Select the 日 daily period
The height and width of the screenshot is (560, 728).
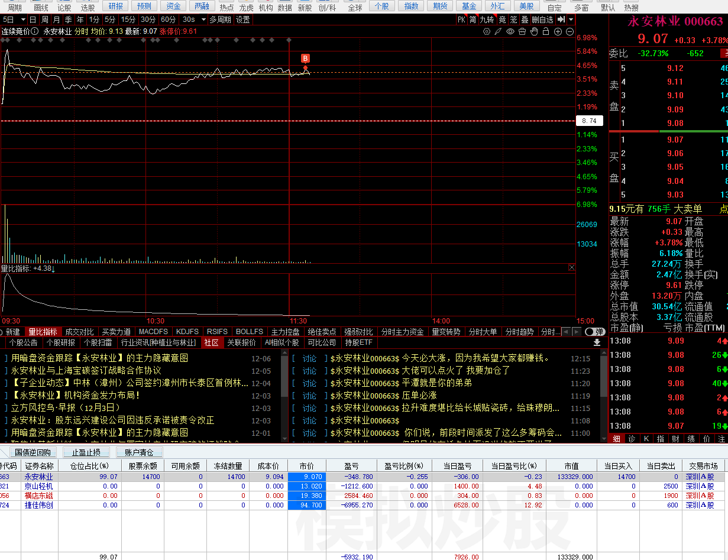click(x=33, y=20)
